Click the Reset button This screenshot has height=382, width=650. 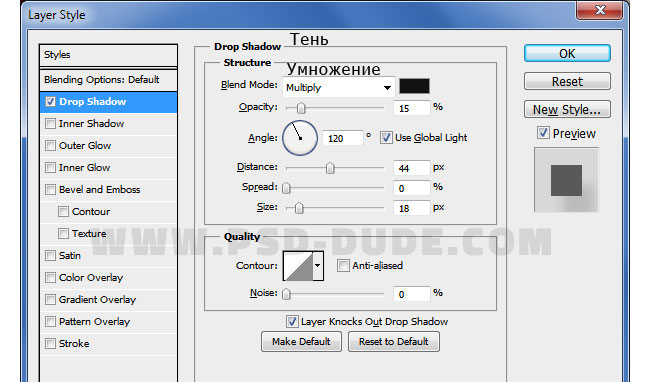(567, 81)
